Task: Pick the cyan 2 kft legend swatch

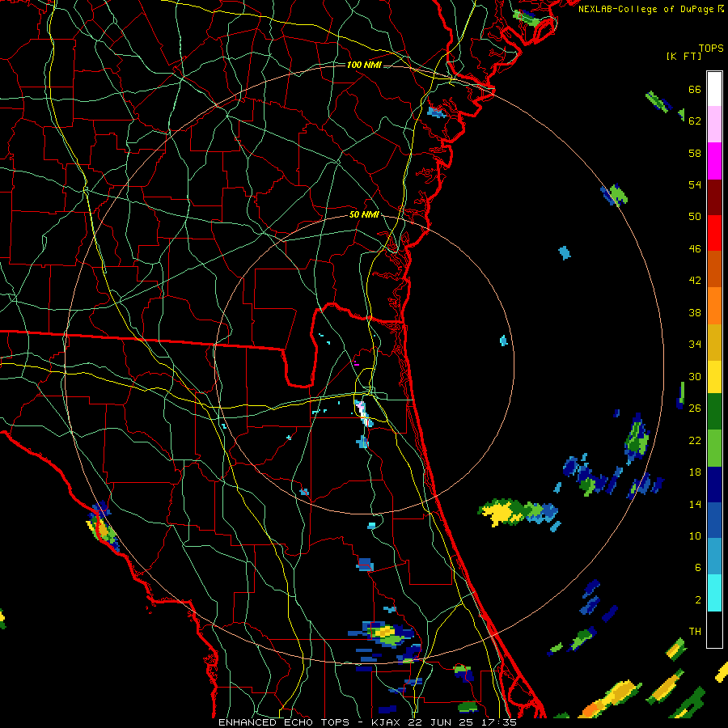Action: tap(714, 593)
